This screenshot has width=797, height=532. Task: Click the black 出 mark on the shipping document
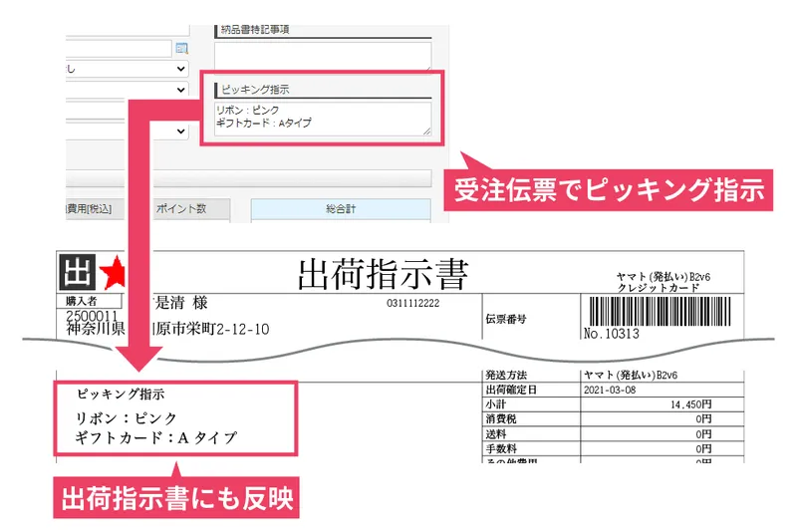[x=78, y=272]
